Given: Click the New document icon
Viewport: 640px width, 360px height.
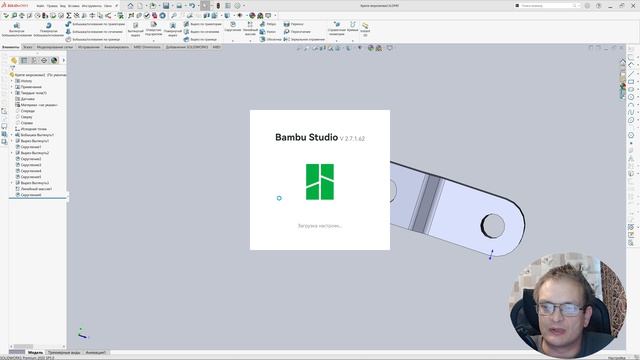Looking at the screenshot, I should pos(140,6).
